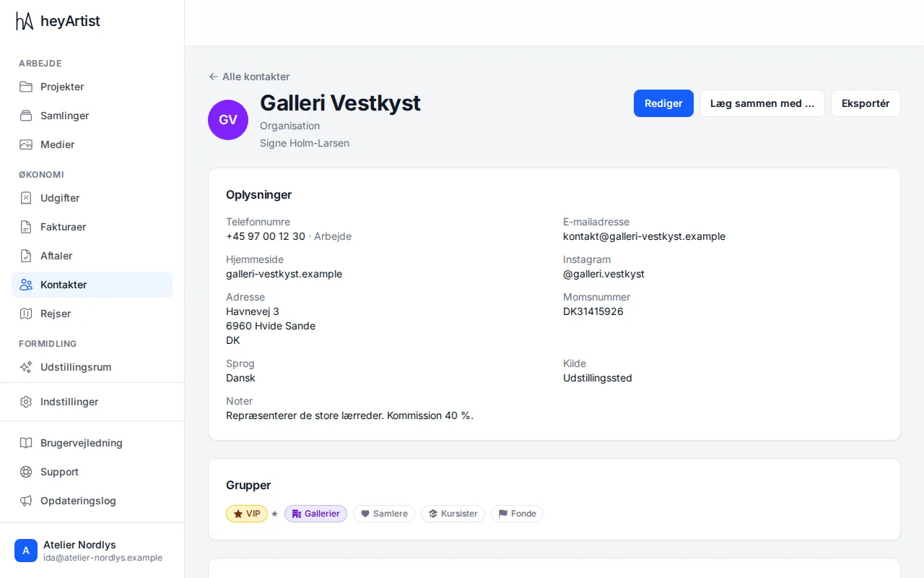The height and width of the screenshot is (578, 924).
Task: Open Projekter via its folder icon
Action: pyautogui.click(x=26, y=87)
